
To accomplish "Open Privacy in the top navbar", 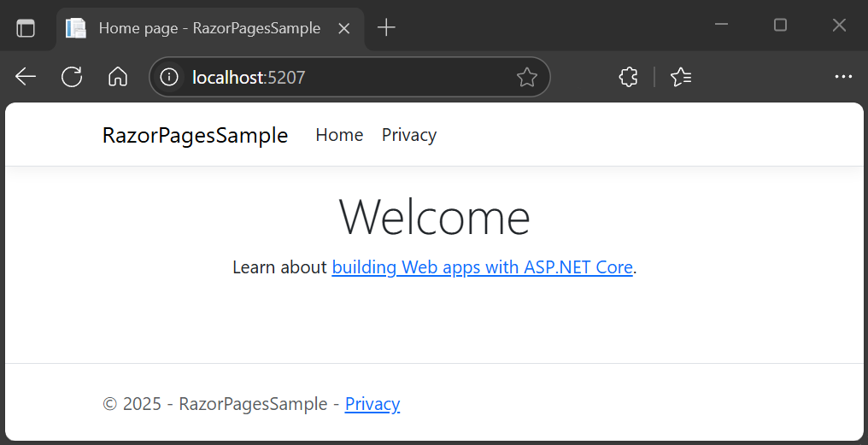I will coord(408,135).
